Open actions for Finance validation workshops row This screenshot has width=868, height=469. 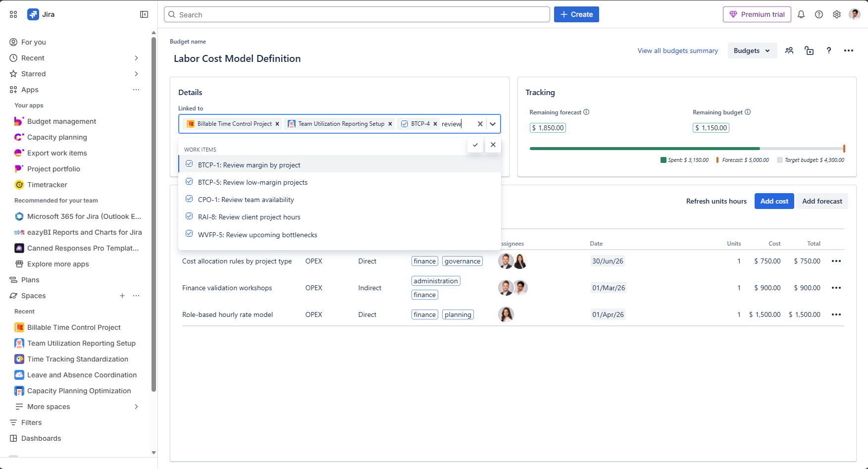[x=836, y=288]
